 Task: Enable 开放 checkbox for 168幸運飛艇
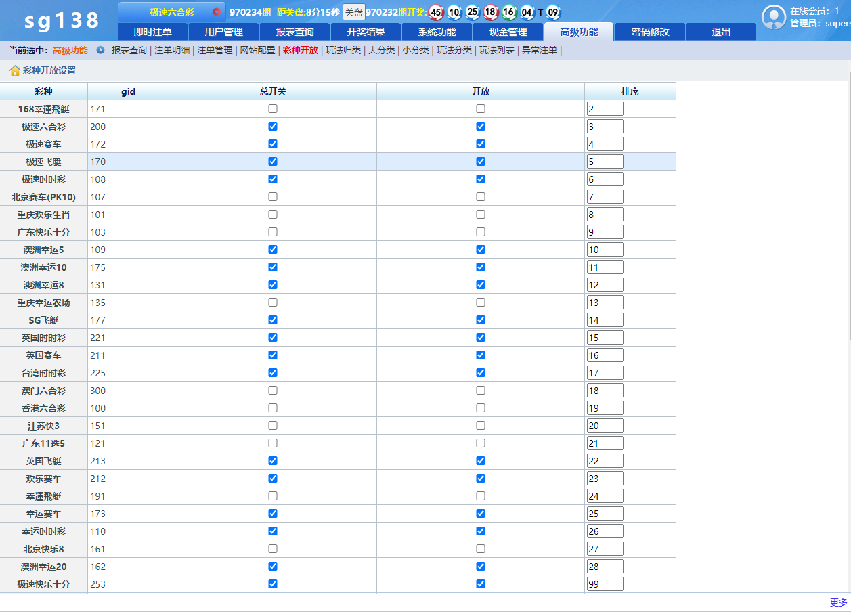click(x=481, y=108)
